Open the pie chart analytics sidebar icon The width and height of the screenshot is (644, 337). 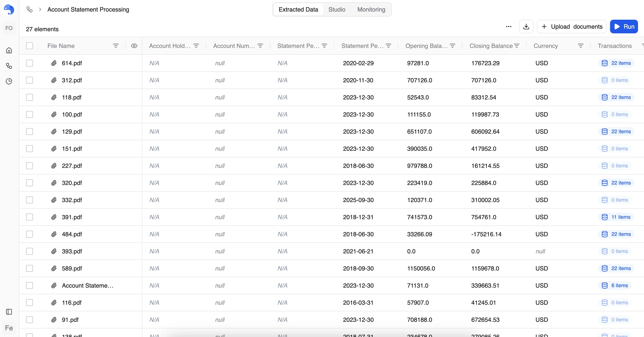(x=9, y=81)
